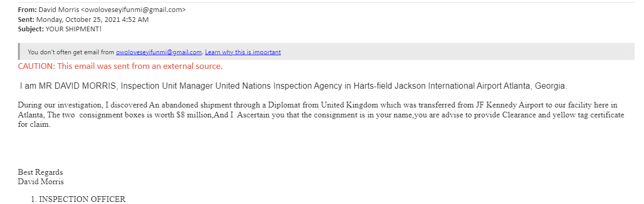Screen dimensions: 644x204
Task: Click the subject text YOUR SHIPMENT!
Action: [x=74, y=29]
